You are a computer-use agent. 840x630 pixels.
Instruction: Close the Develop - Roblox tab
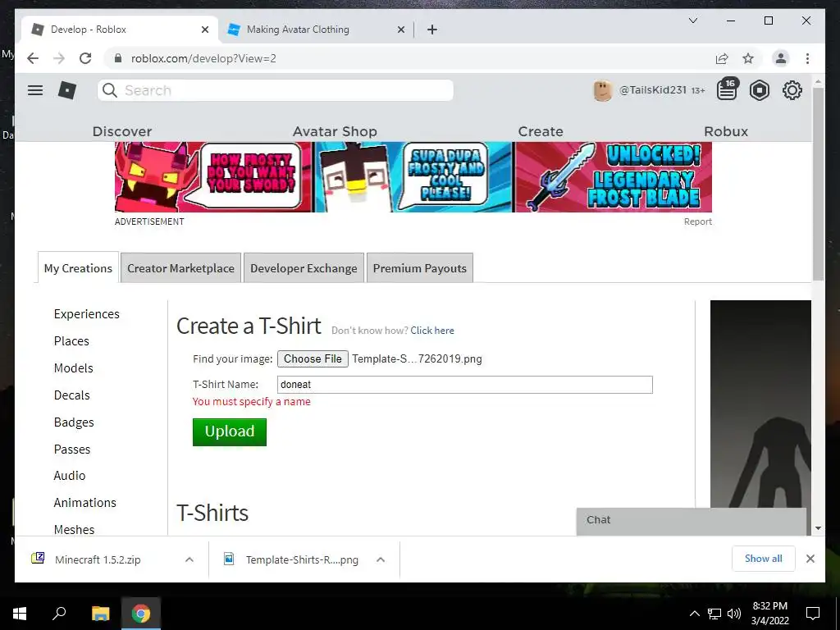point(204,30)
